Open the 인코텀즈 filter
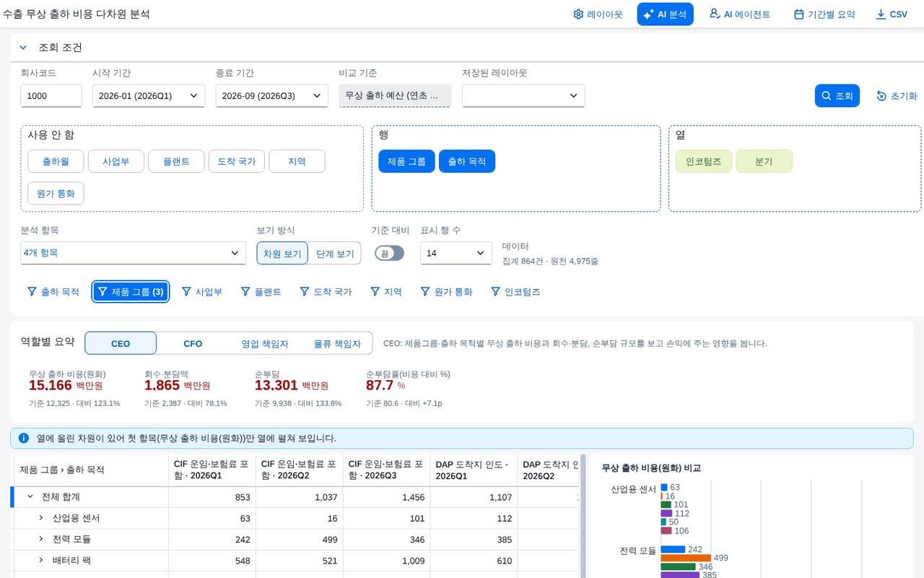 click(x=515, y=292)
